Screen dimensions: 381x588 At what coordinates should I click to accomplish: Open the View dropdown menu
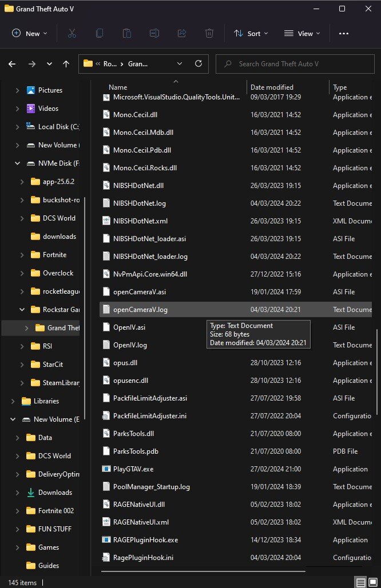click(302, 33)
